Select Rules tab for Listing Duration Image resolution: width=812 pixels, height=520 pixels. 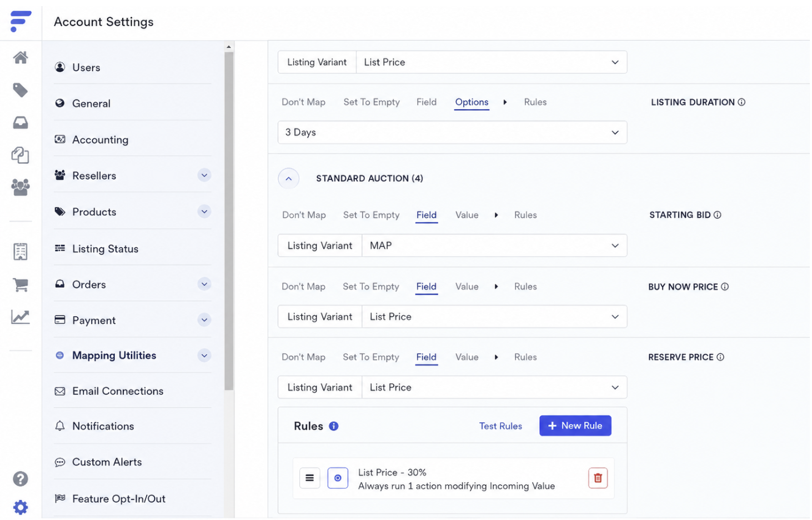(535, 102)
